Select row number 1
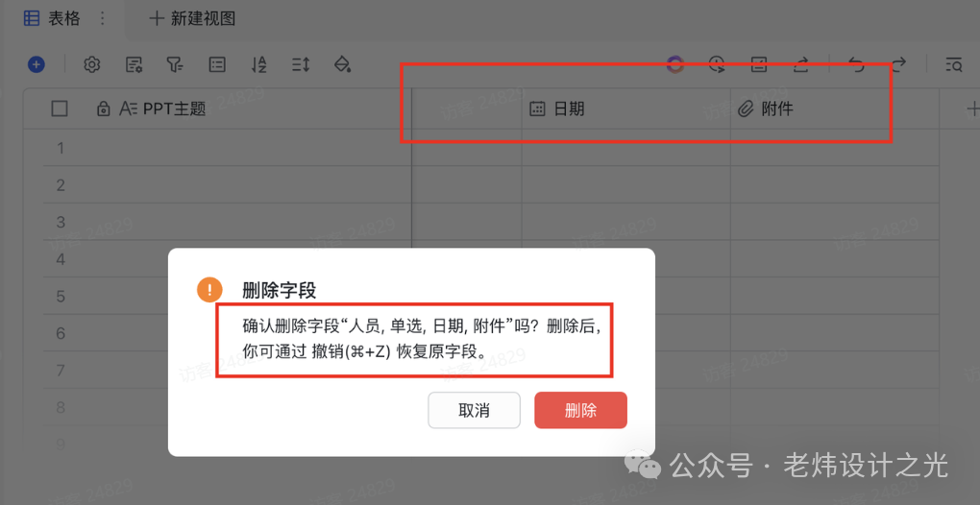The image size is (980, 505). (x=61, y=148)
